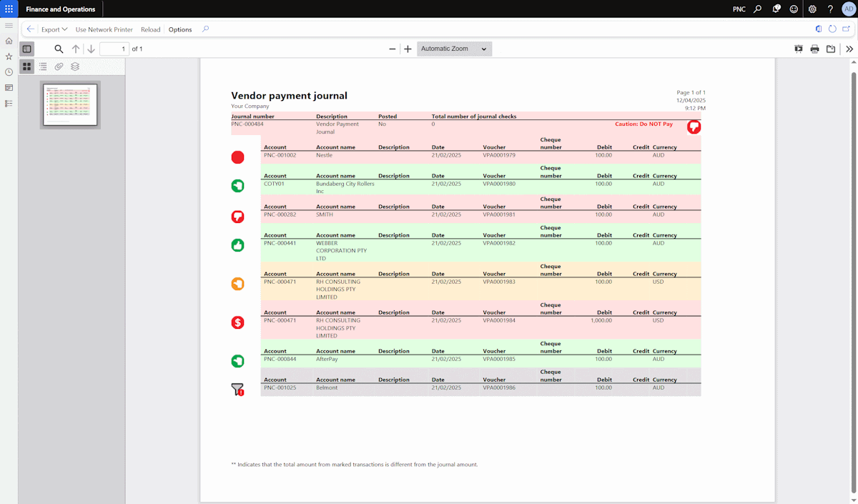Show attachments panel in sidebar
858x504 pixels.
tap(59, 66)
